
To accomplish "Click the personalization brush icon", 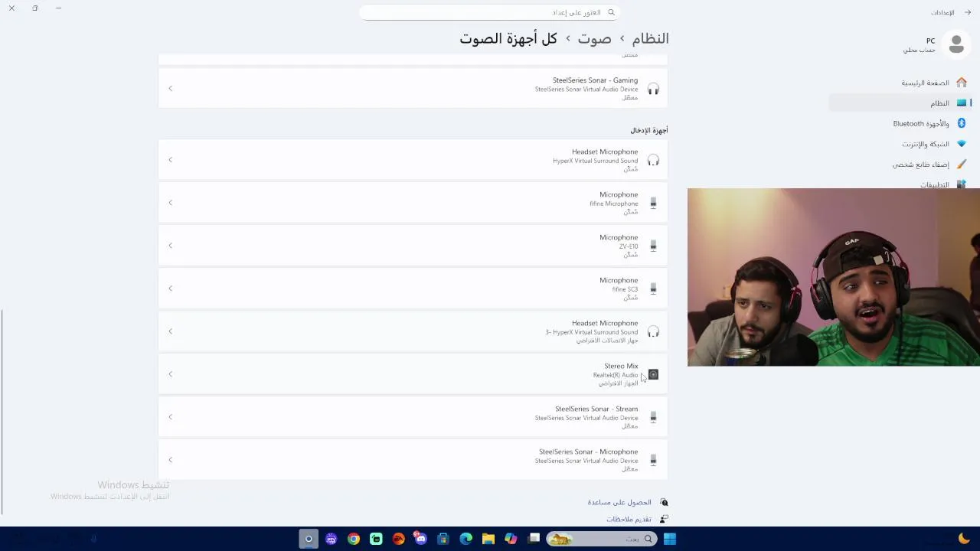I will (962, 164).
